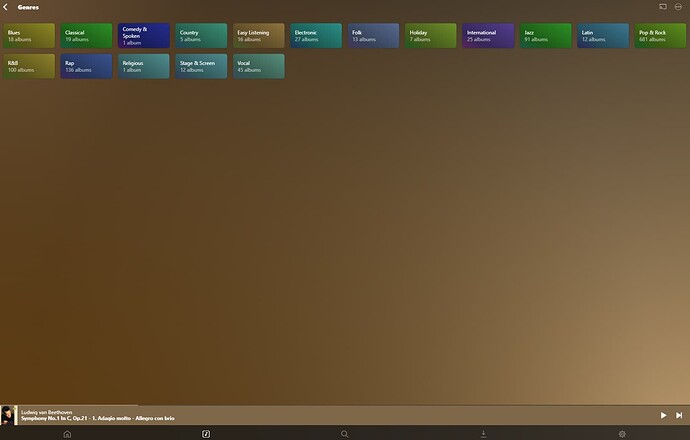Viewport: 690px width, 440px height.
Task: Select the Latin genre tile
Action: [x=603, y=36]
